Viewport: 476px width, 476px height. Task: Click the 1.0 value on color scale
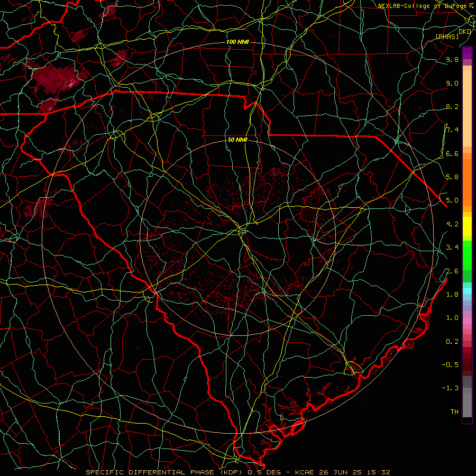(x=452, y=318)
